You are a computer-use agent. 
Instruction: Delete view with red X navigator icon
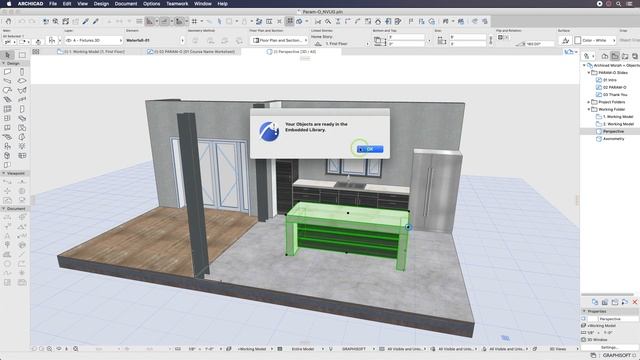[x=635, y=302]
